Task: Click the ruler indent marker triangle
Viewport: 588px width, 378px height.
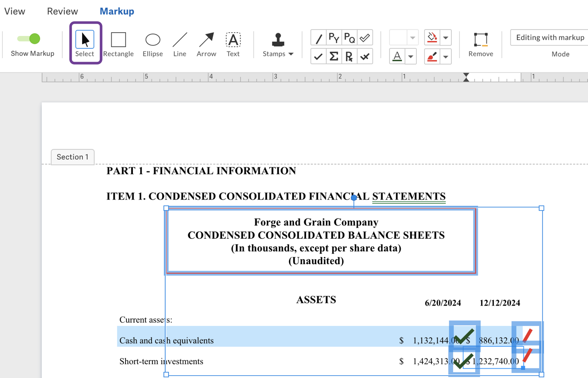Action: [x=466, y=77]
